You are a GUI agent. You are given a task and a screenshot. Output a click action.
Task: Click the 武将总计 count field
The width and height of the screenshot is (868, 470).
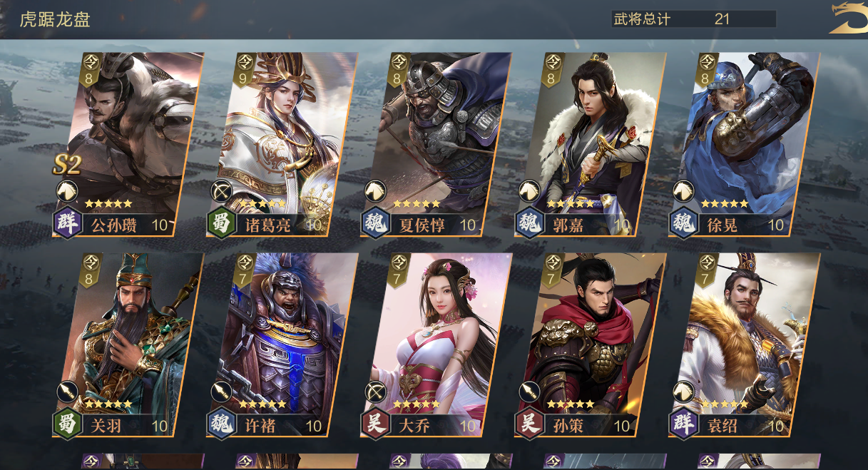[x=693, y=19]
